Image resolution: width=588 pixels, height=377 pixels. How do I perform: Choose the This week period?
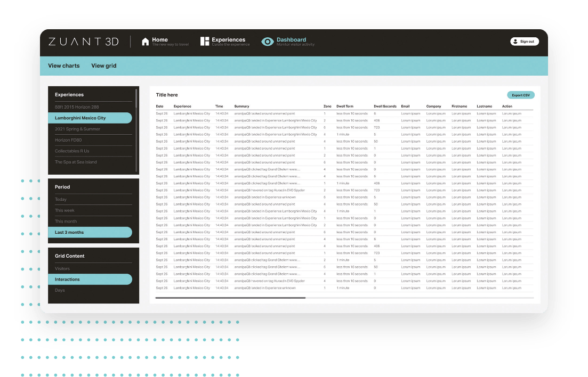click(x=65, y=210)
